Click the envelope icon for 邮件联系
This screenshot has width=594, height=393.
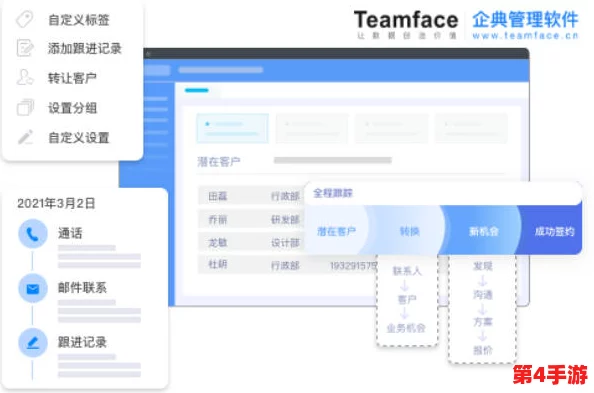point(33,288)
